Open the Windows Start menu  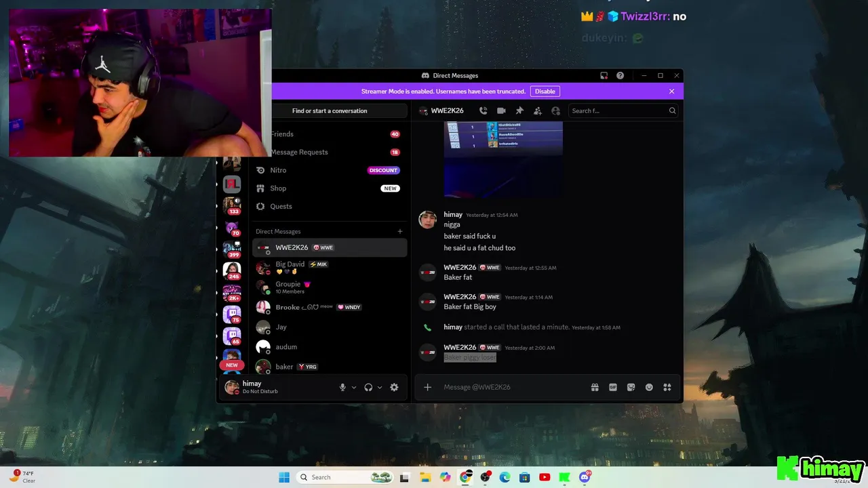point(284,477)
